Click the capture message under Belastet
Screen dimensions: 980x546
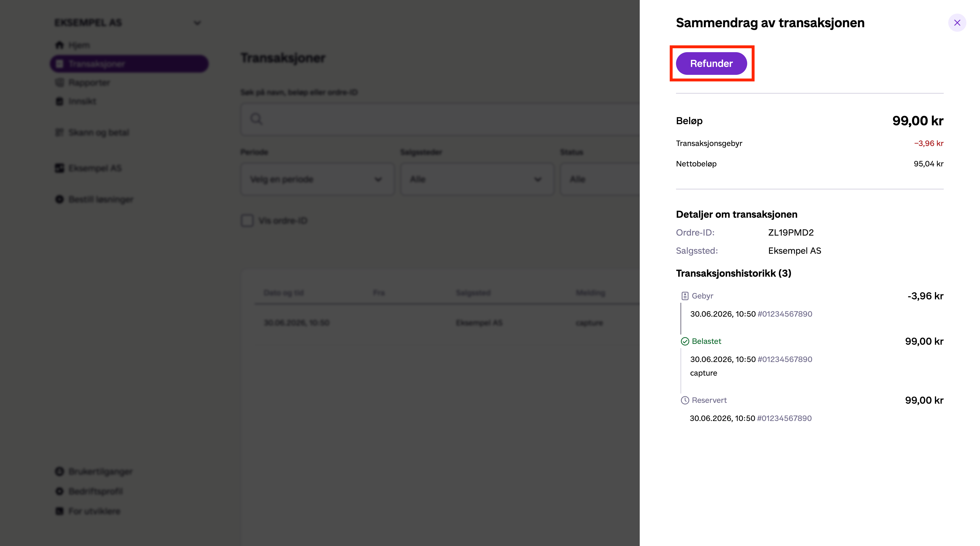point(704,373)
